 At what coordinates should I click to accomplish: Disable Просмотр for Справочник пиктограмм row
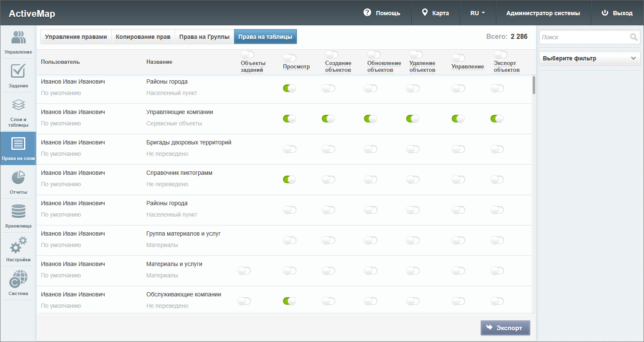coord(289,179)
